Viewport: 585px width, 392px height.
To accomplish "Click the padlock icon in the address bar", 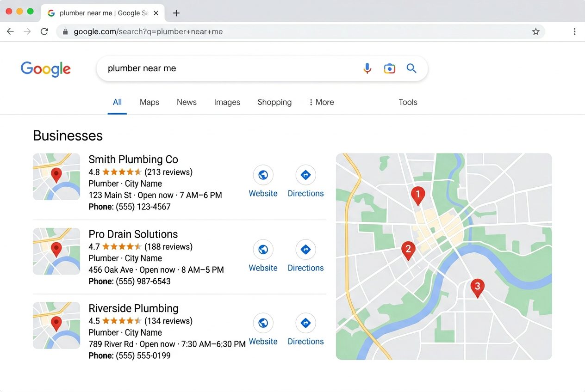I will [x=65, y=31].
